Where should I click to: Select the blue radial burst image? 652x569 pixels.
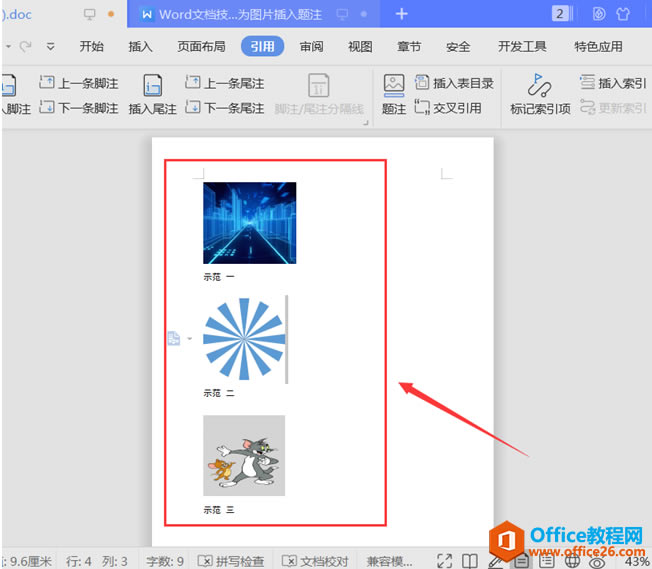click(x=244, y=339)
